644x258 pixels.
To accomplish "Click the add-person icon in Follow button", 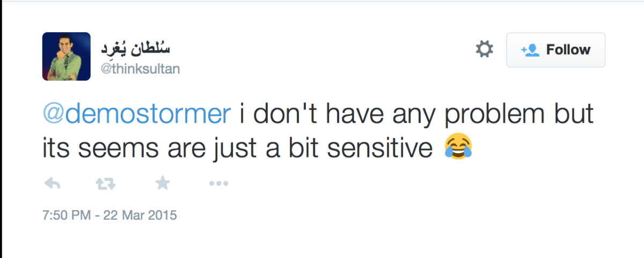I will [x=530, y=50].
